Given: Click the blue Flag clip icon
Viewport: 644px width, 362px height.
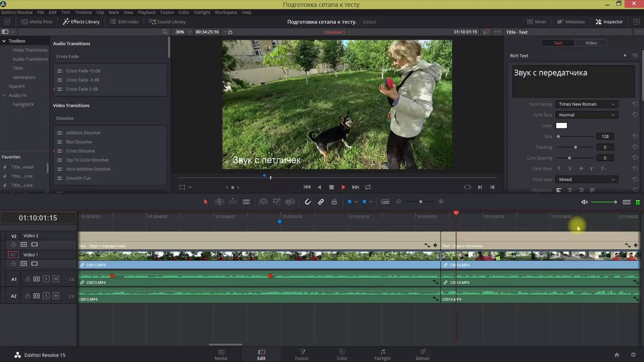Looking at the screenshot, I should coord(349,202).
